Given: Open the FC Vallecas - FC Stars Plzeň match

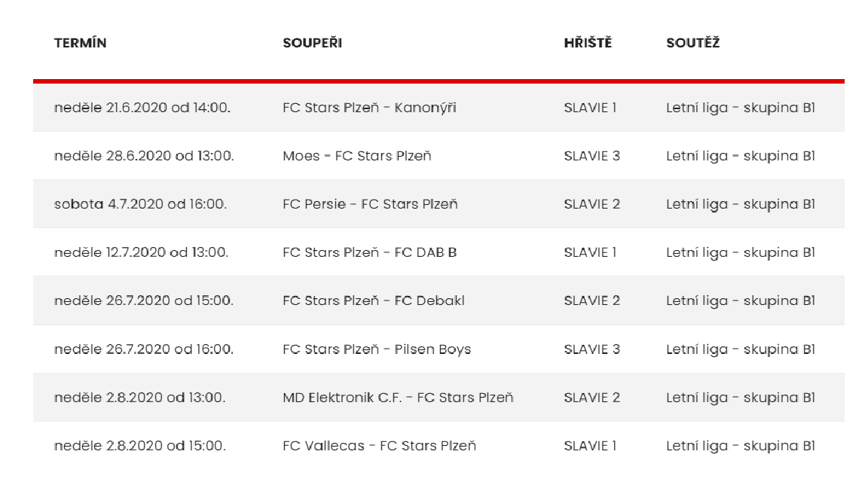Looking at the screenshot, I should tap(379, 445).
